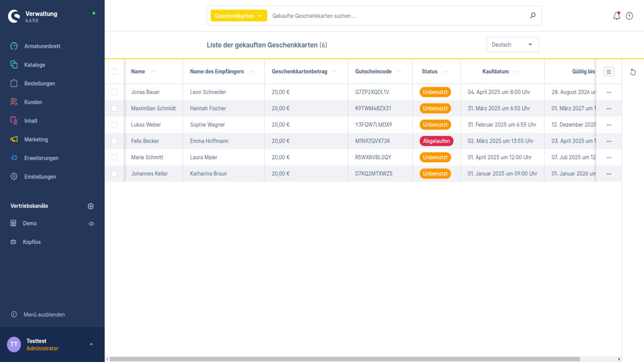Click the Kopflos basket icon

pos(13,242)
